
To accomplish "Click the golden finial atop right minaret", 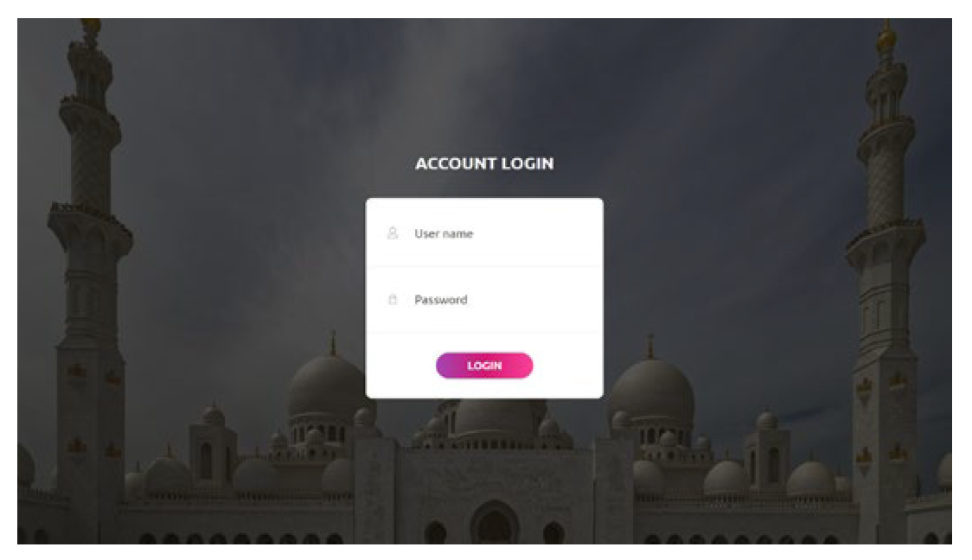I will pos(886,36).
